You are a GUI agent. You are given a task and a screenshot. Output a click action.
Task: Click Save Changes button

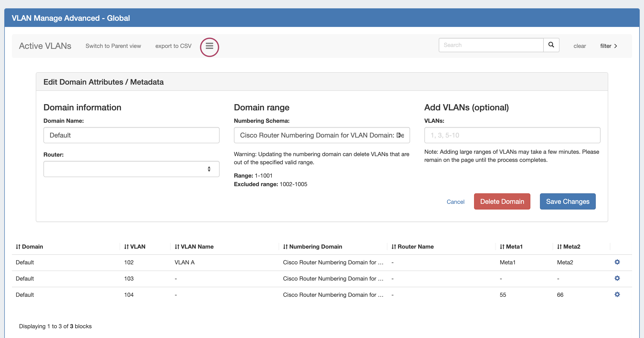pyautogui.click(x=568, y=201)
